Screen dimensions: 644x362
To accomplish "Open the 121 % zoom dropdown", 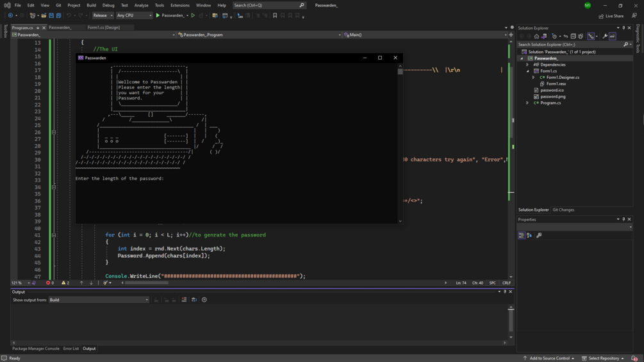I will click(21, 283).
